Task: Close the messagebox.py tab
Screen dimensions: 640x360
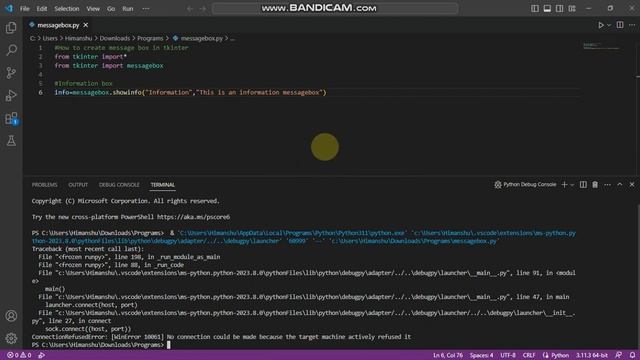Action: [x=86, y=25]
